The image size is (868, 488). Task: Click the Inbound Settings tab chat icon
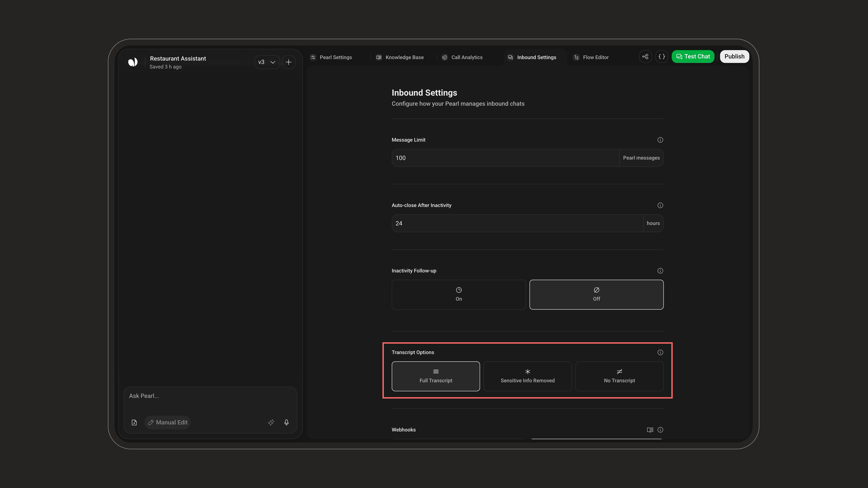(510, 57)
